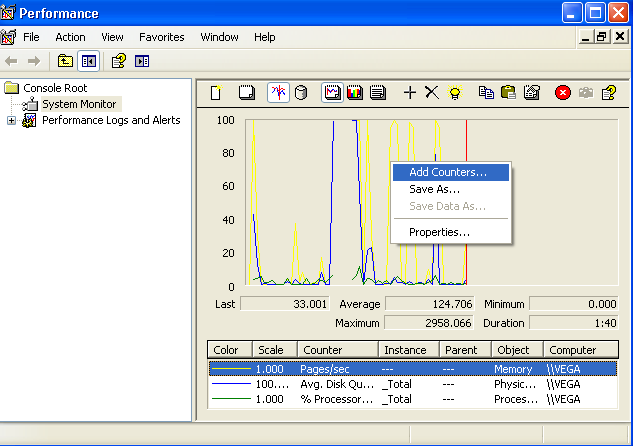Click the Update Data camera icon
This screenshot has height=446, width=633.
pyautogui.click(x=586, y=93)
